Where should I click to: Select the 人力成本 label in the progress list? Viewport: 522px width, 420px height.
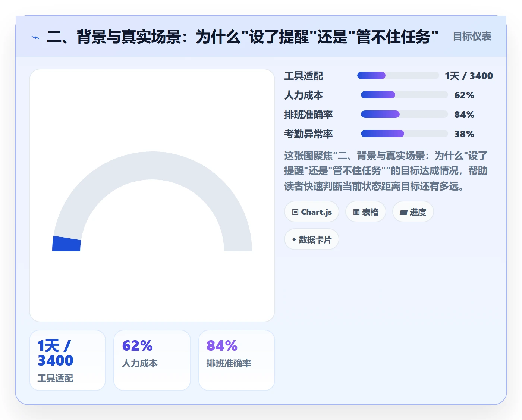304,95
